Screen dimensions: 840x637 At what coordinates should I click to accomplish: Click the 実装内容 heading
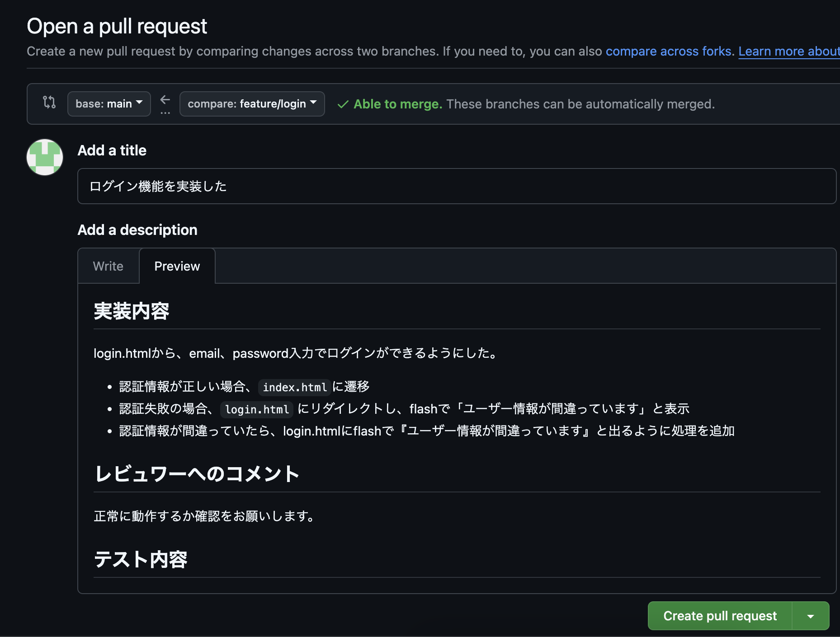click(x=131, y=311)
